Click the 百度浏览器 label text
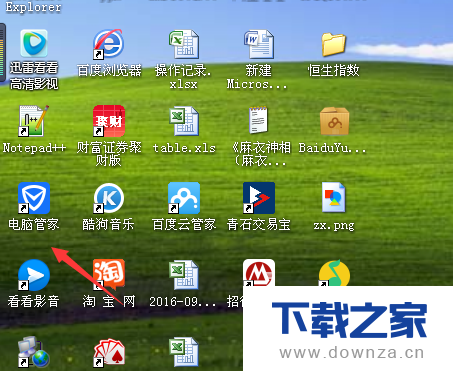Image resolution: width=453 pixels, height=371 pixels. [109, 70]
